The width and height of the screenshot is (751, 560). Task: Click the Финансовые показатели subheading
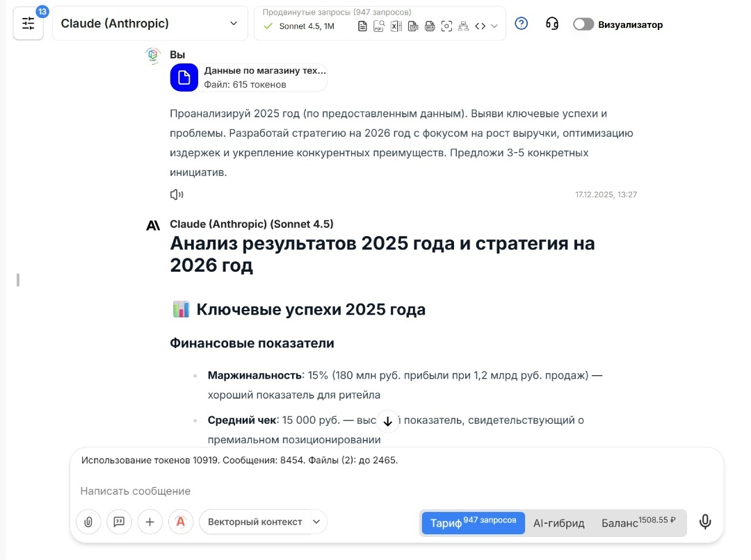(252, 343)
